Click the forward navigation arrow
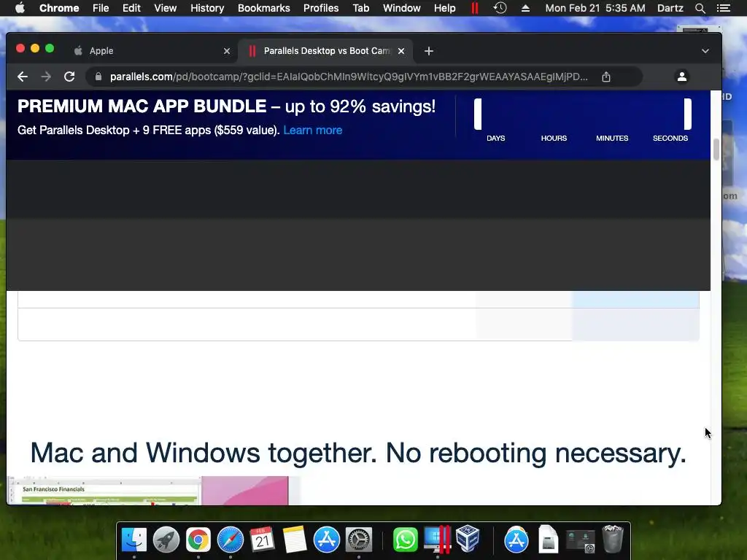Viewport: 747px width, 560px height. click(x=46, y=77)
